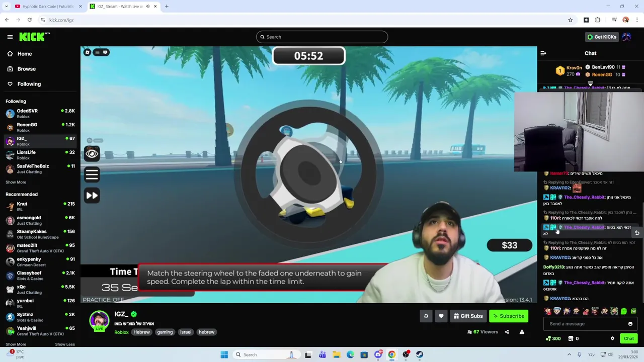
Task: Open recommended channel asmongold
Action: tap(40, 220)
